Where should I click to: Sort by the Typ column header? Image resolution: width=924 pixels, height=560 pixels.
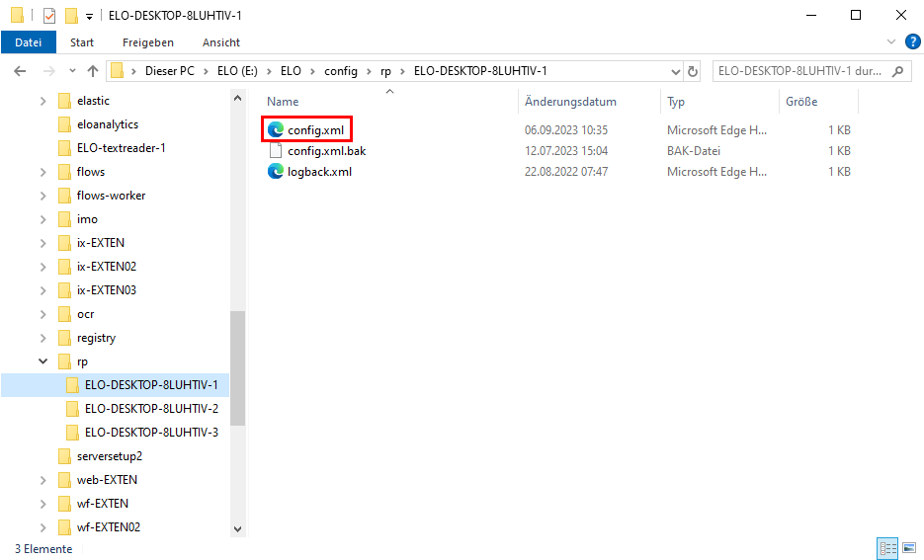[676, 102]
